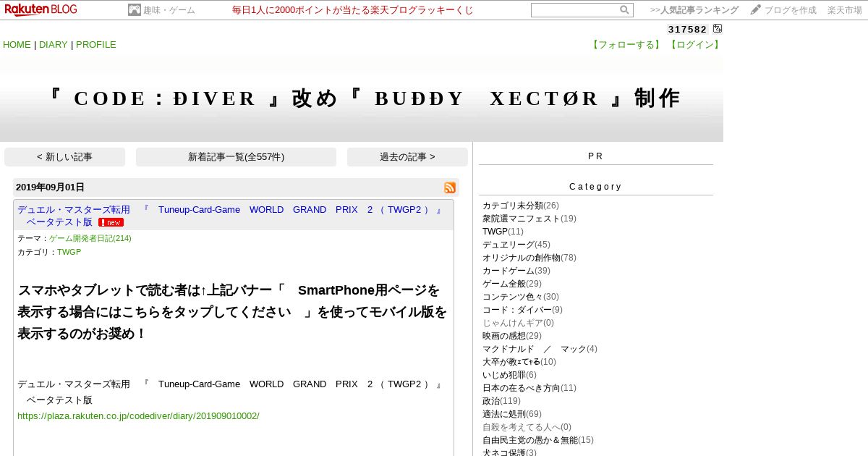Open ブログを作成 link

point(791,10)
